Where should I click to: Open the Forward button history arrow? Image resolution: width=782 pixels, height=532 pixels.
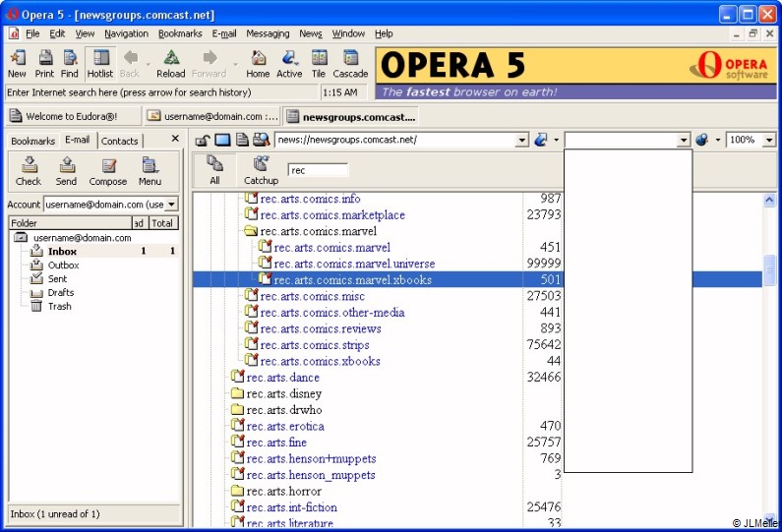pos(235,64)
